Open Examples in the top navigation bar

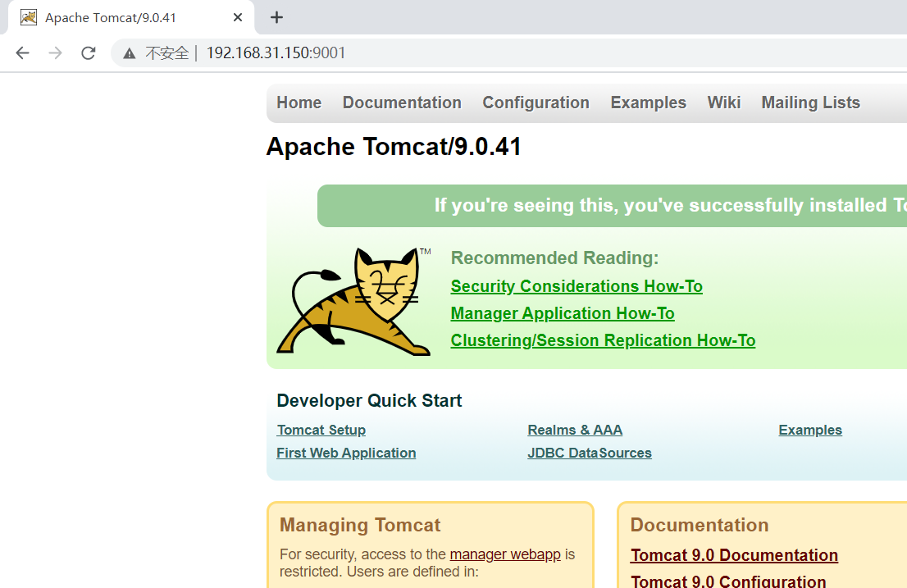pos(649,103)
